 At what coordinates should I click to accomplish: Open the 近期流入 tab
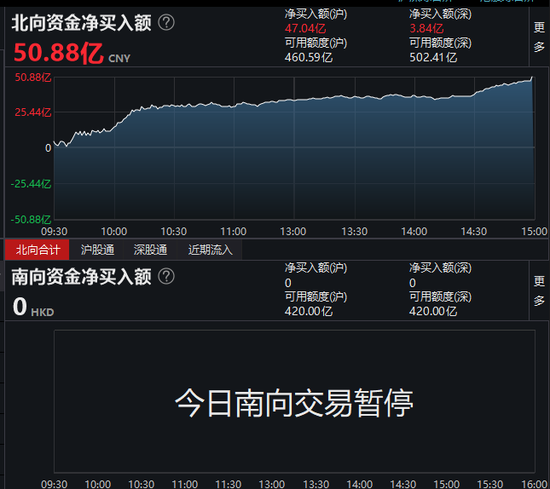point(210,250)
